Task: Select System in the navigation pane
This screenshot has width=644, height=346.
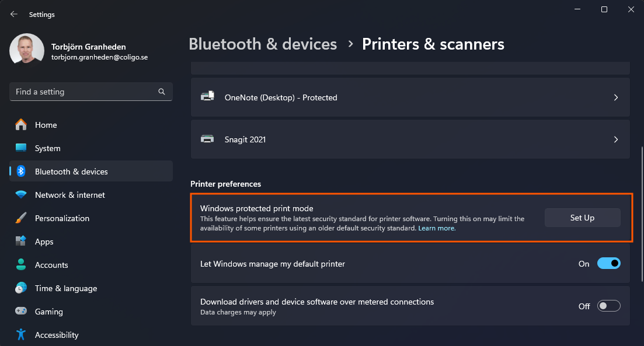Action: (x=47, y=148)
